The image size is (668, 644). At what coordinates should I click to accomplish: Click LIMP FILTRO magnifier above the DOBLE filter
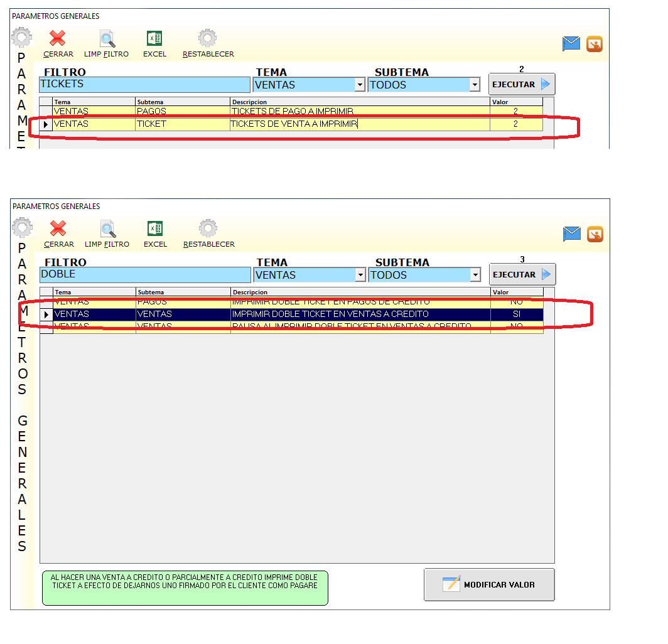(107, 230)
